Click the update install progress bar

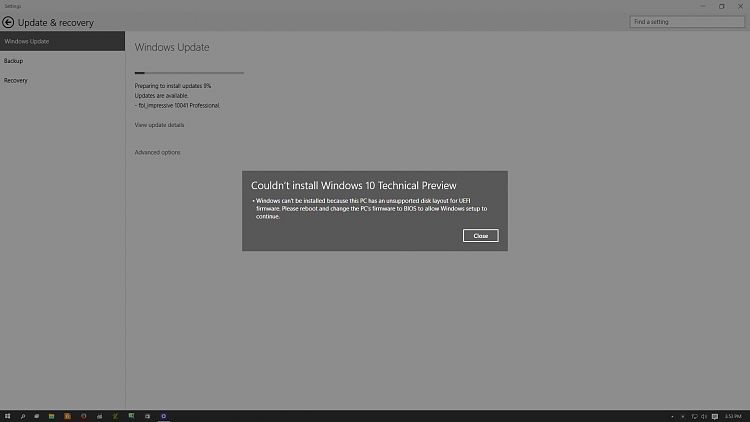click(189, 73)
